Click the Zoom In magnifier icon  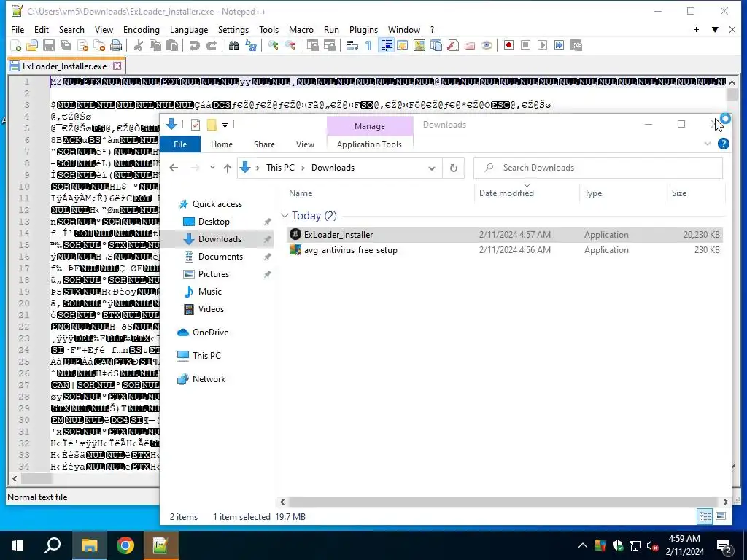pos(273,46)
